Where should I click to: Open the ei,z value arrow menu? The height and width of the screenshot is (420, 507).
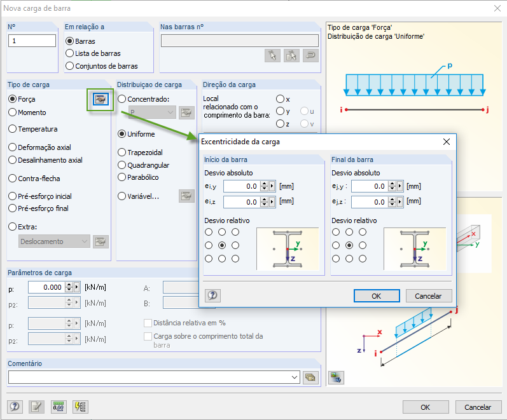(272, 202)
